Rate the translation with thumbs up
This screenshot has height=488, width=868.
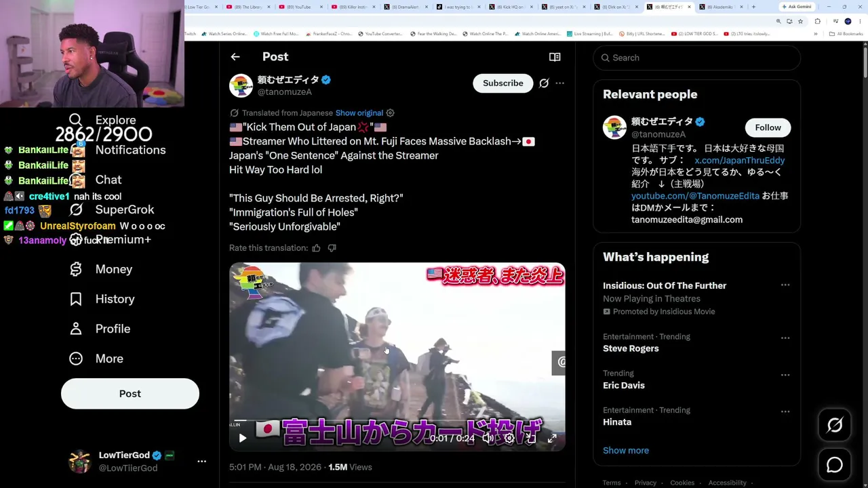coord(316,248)
